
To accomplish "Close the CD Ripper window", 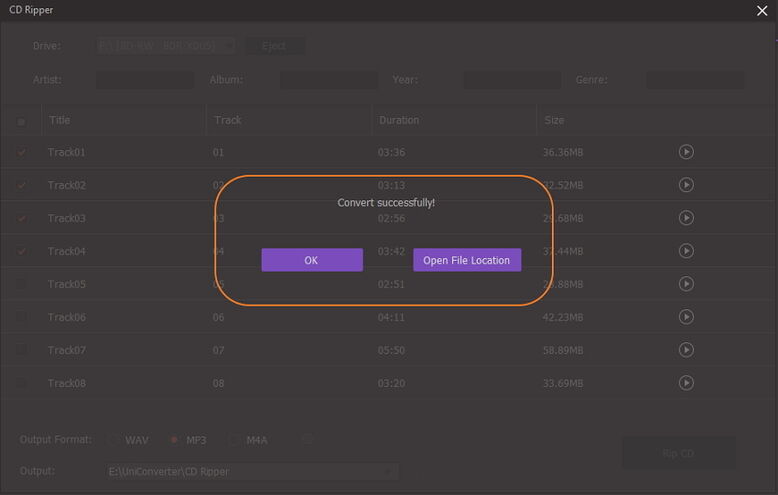I will (762, 10).
